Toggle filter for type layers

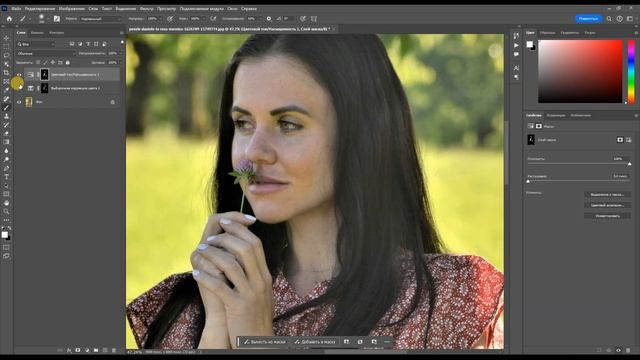pos(88,44)
